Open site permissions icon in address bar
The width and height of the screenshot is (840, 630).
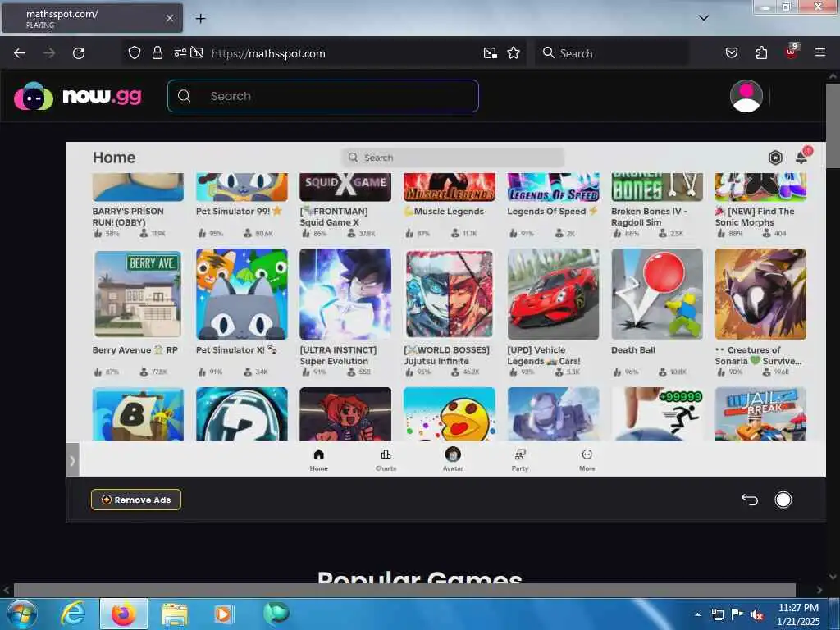point(180,52)
